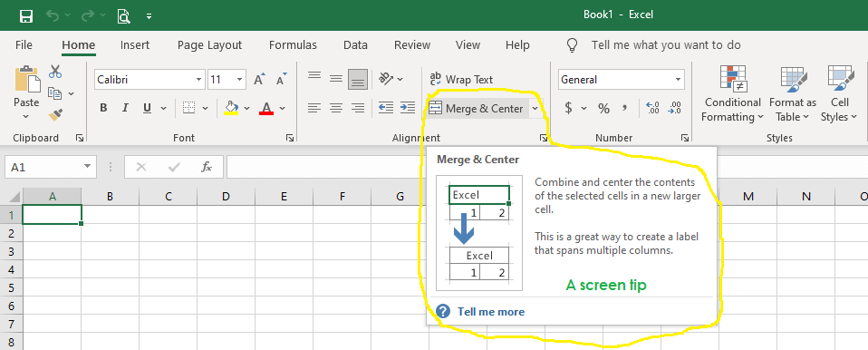Toggle Bold formatting
Image resolution: width=868 pixels, height=350 pixels.
coord(103,108)
